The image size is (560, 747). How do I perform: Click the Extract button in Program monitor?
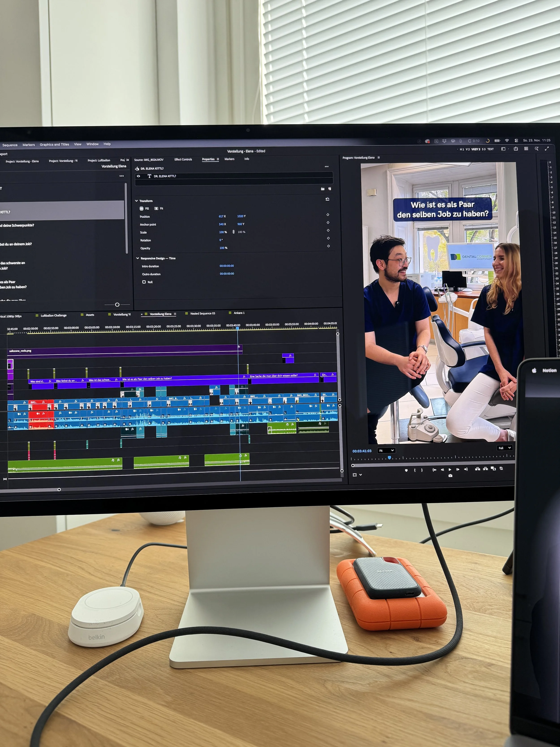click(485, 469)
